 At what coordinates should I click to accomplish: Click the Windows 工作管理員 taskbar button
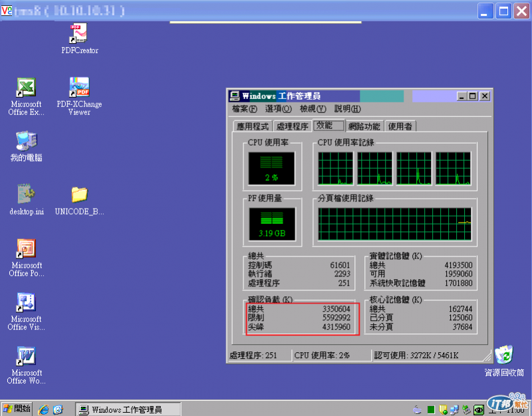point(127,409)
